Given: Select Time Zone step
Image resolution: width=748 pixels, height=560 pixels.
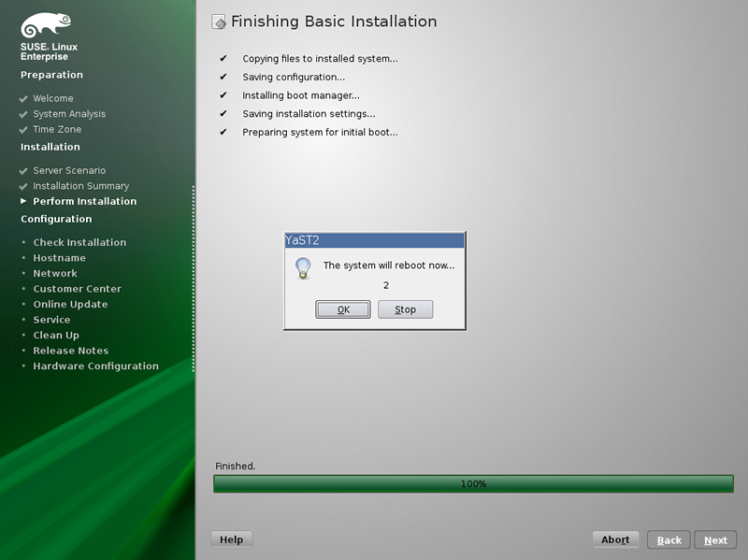Looking at the screenshot, I should [57, 129].
